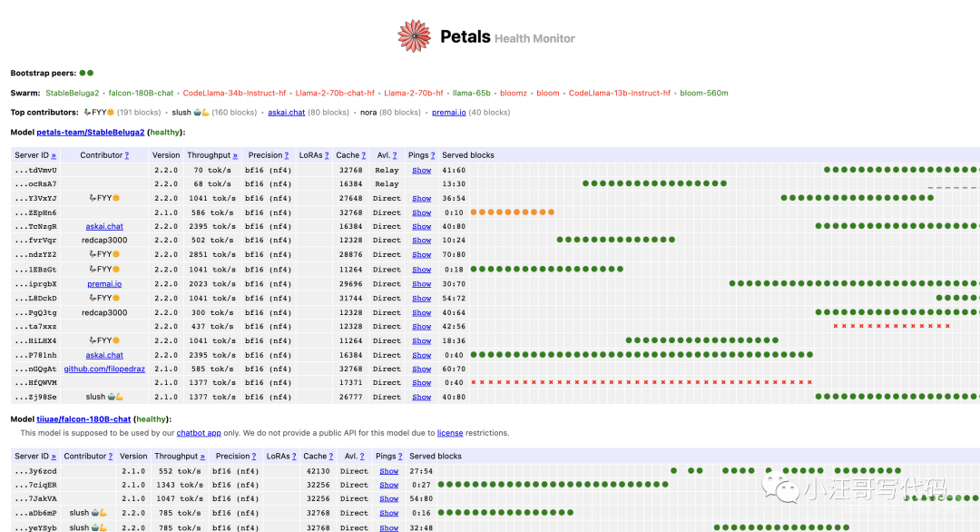Screen dimensions: 980x532
Task: Click Pings help mark in the falcon-180B-chat table
Action: pyautogui.click(x=400, y=457)
